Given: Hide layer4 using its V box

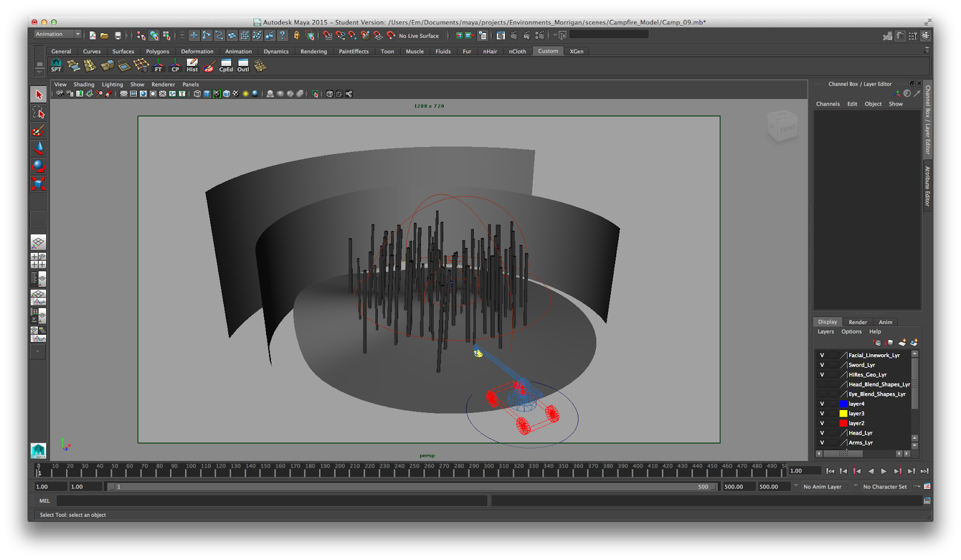Looking at the screenshot, I should tap(822, 404).
